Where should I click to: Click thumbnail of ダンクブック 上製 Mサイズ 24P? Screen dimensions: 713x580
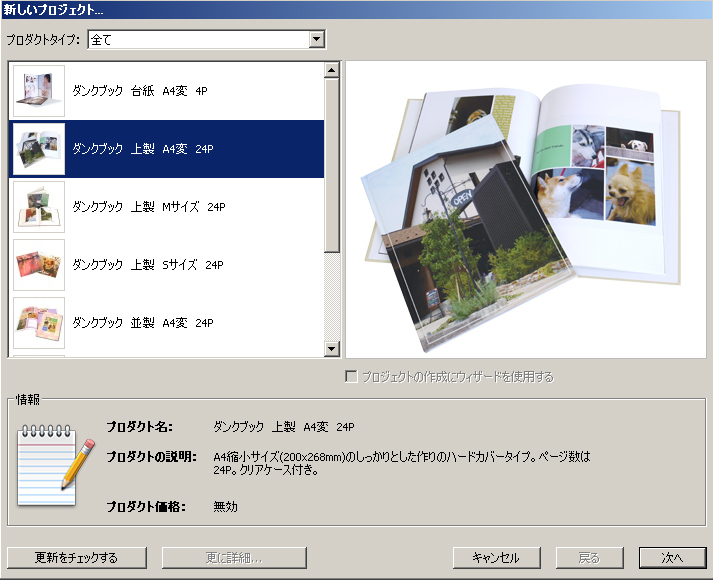(39, 207)
